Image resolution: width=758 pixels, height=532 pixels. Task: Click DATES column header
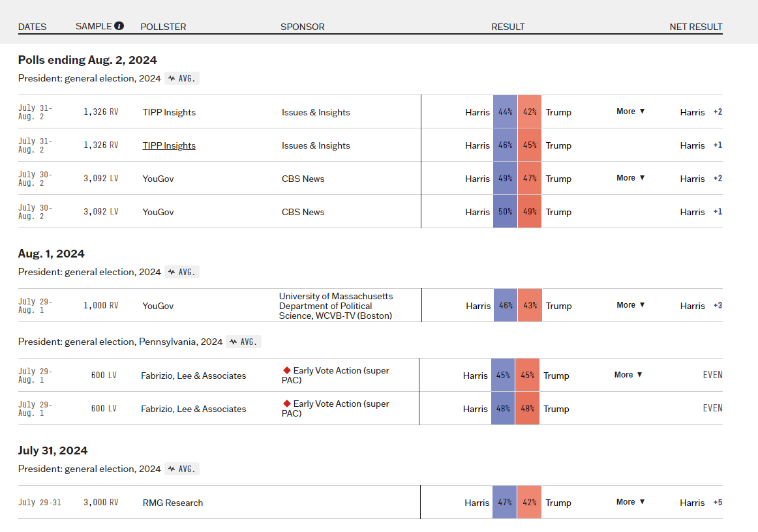click(33, 27)
